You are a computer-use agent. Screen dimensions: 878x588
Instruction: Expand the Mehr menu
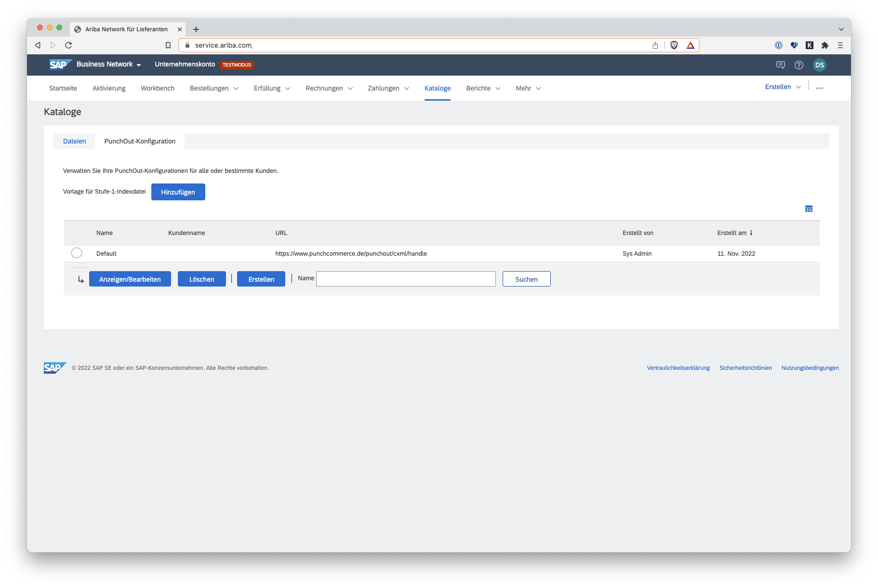coord(528,88)
